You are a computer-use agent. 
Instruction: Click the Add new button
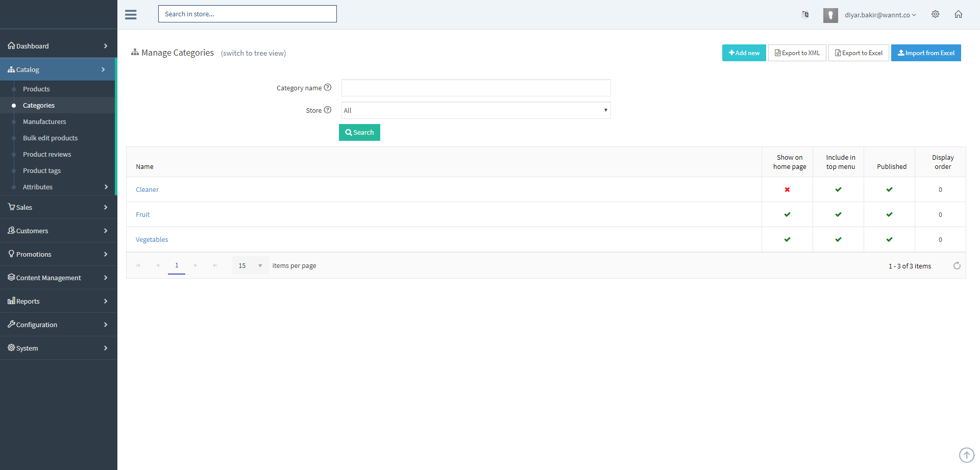(744, 53)
